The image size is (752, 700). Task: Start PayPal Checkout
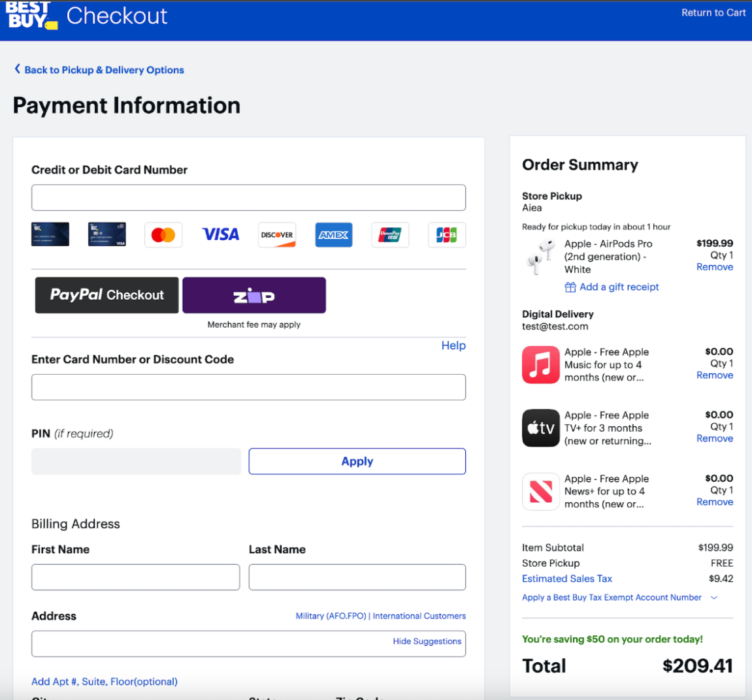click(106, 294)
